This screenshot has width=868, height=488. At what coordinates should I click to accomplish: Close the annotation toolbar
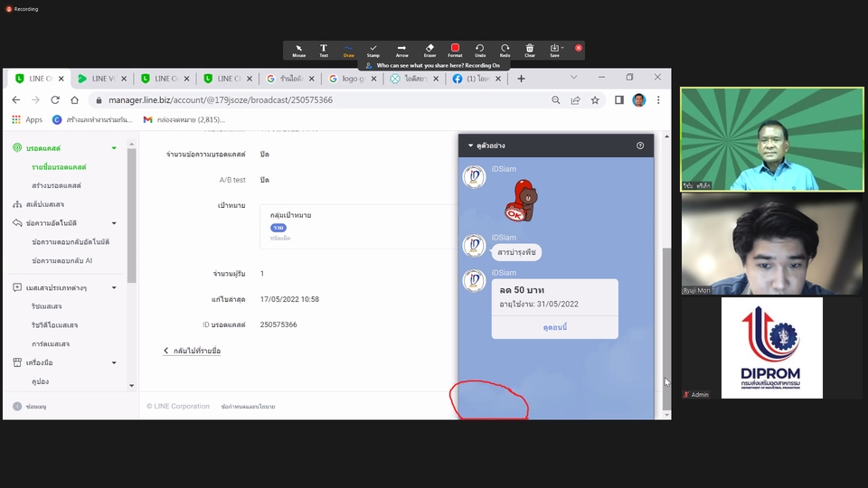click(x=579, y=48)
